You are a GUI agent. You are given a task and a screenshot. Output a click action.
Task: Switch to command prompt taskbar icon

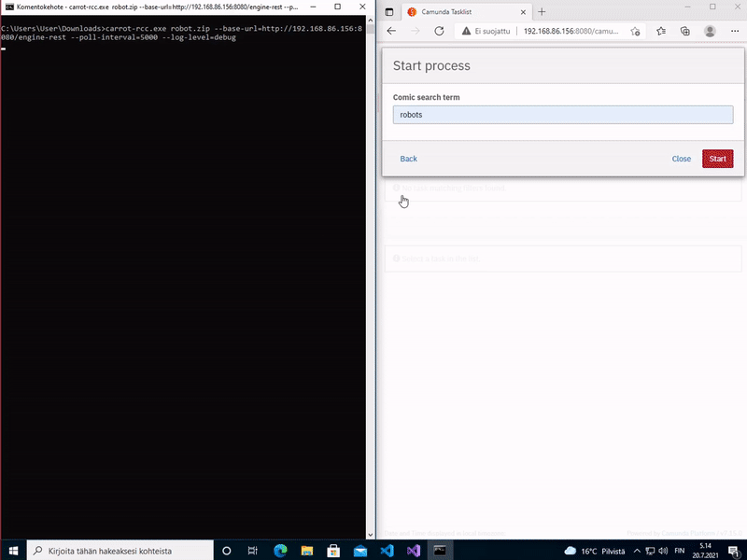pyautogui.click(x=440, y=551)
